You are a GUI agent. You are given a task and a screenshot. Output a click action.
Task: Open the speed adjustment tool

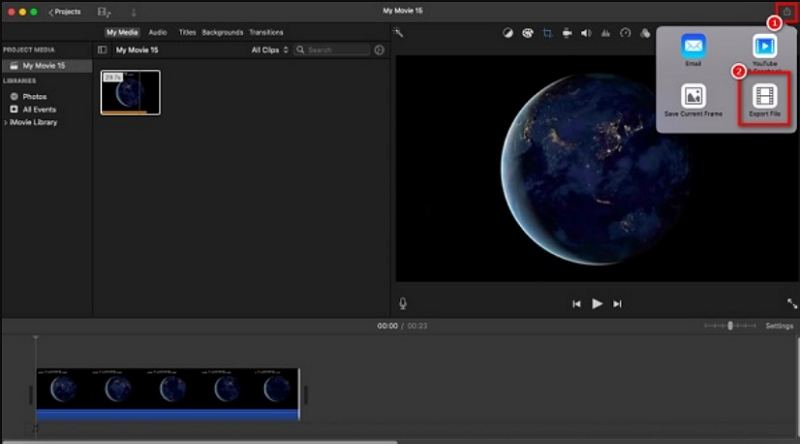click(625, 33)
